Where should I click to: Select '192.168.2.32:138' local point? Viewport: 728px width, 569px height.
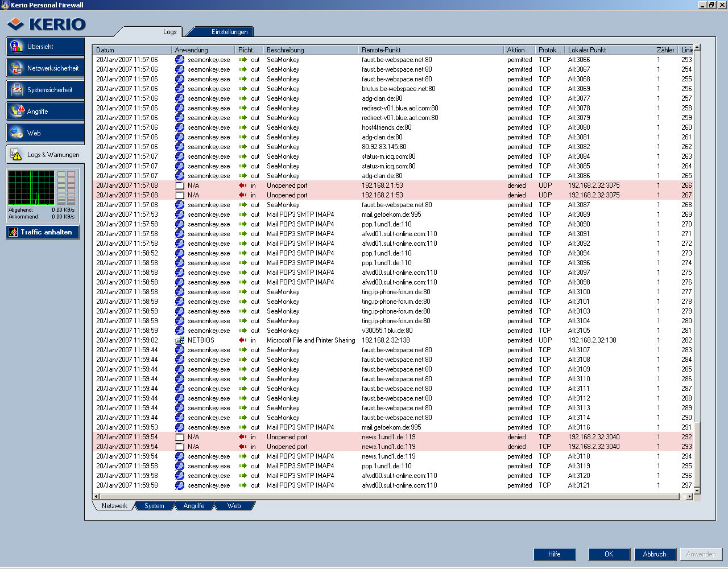pyautogui.click(x=592, y=340)
